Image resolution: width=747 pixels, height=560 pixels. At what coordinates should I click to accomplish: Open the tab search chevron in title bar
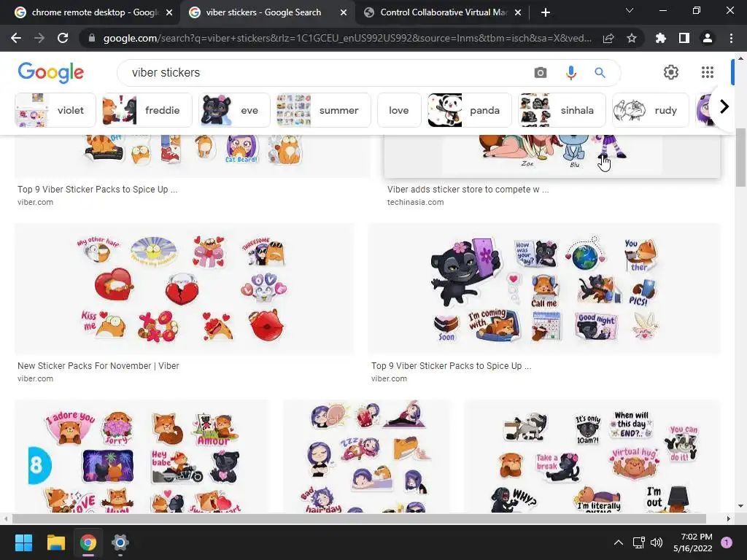[x=630, y=10]
